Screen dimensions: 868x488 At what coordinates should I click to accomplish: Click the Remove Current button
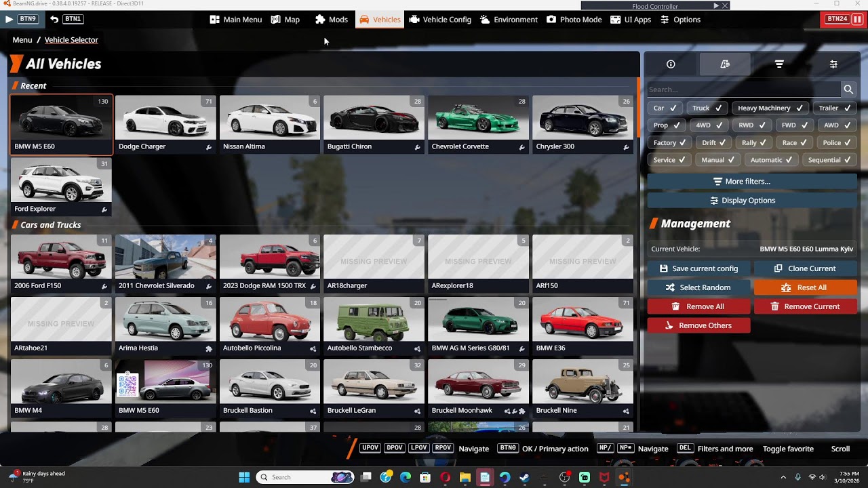[x=806, y=306]
